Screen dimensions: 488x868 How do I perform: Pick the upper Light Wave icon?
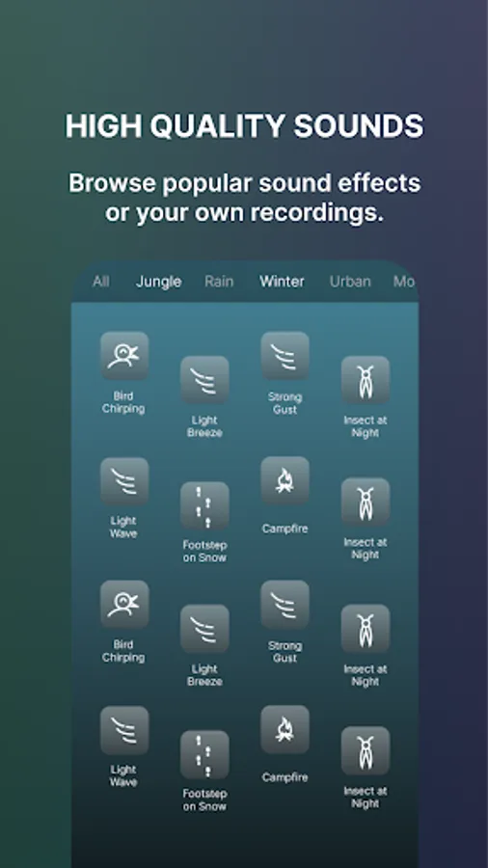point(124,481)
